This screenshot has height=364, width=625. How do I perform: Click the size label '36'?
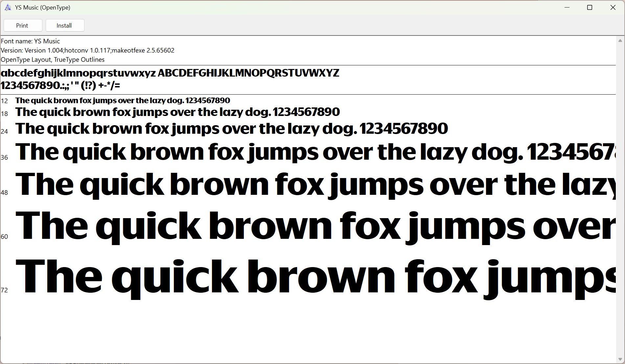pos(4,157)
